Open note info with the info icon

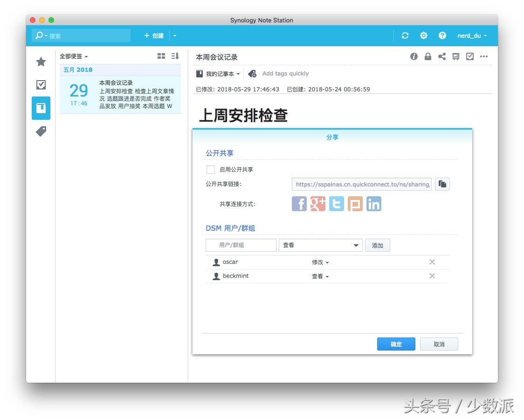tap(414, 56)
